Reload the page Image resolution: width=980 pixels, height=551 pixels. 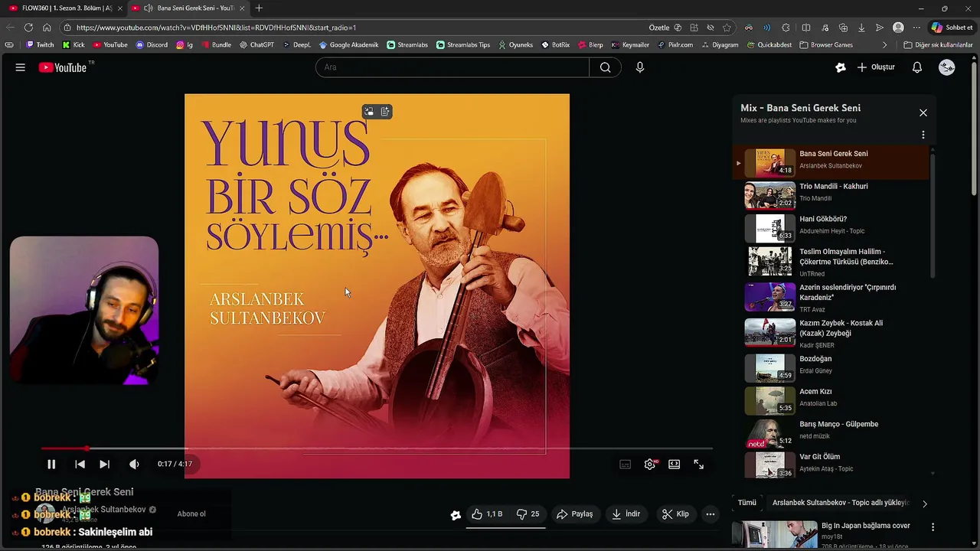(28, 28)
